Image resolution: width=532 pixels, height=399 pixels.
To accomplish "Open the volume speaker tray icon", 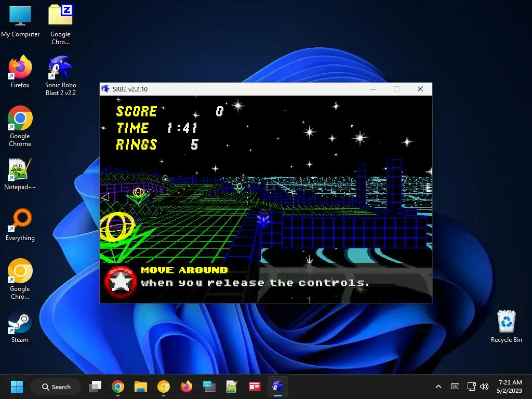I will point(484,387).
